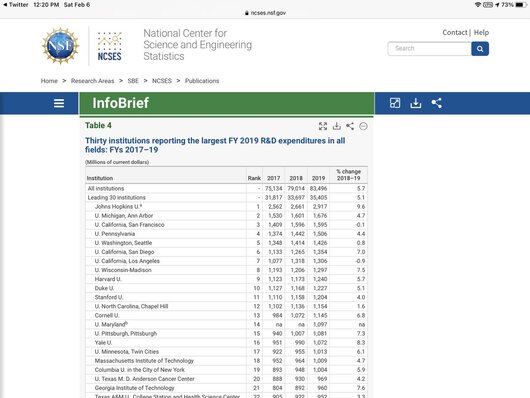The image size is (530, 398).
Task: Click the NCSES logo
Action: pos(110,46)
